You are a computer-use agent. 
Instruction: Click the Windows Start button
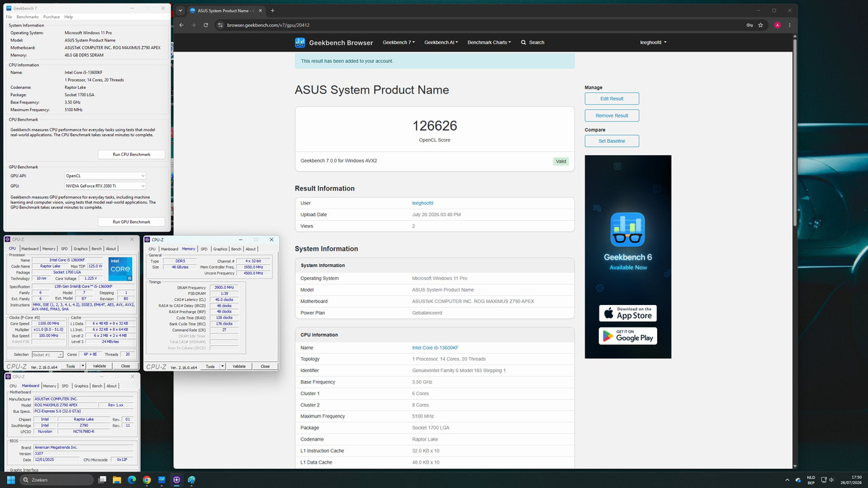click(x=10, y=480)
